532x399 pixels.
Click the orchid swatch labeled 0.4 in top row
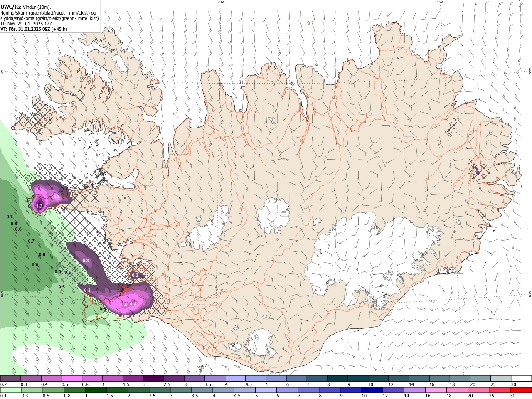(x=51, y=379)
